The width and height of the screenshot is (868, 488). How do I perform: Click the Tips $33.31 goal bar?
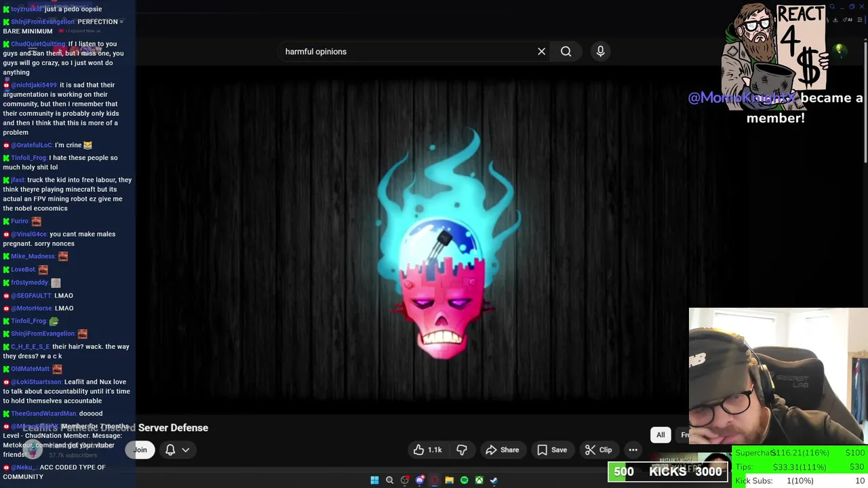coord(800,467)
